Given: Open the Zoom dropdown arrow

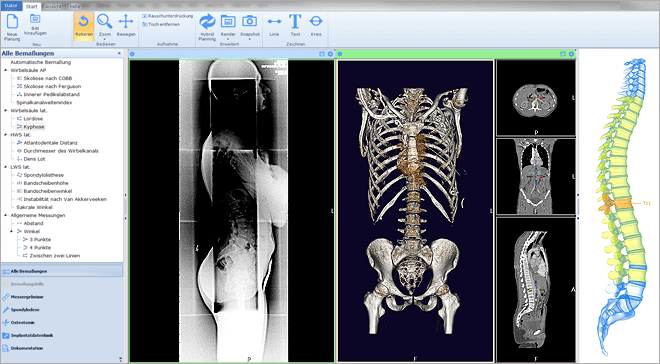Looking at the screenshot, I should pyautogui.click(x=104, y=39).
